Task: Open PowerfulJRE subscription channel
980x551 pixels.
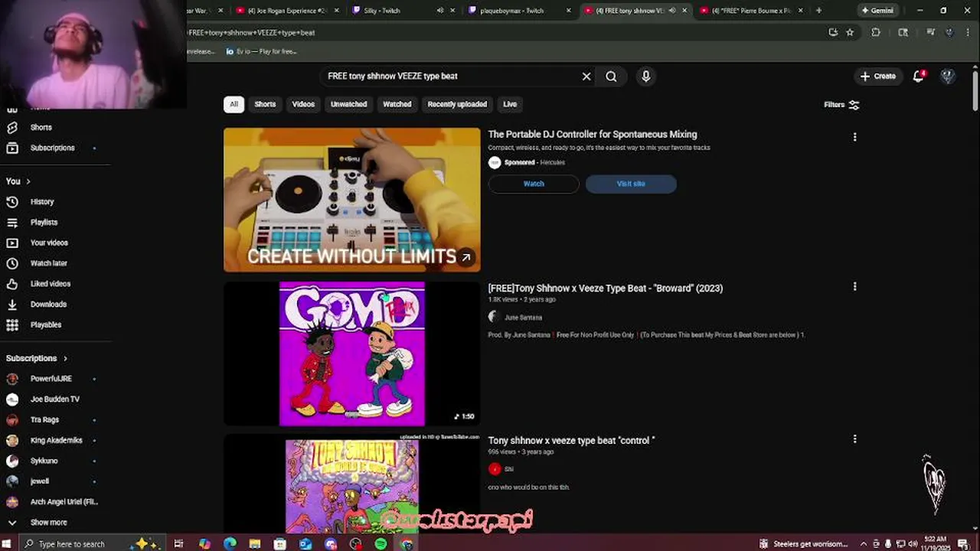Action: tap(50, 379)
